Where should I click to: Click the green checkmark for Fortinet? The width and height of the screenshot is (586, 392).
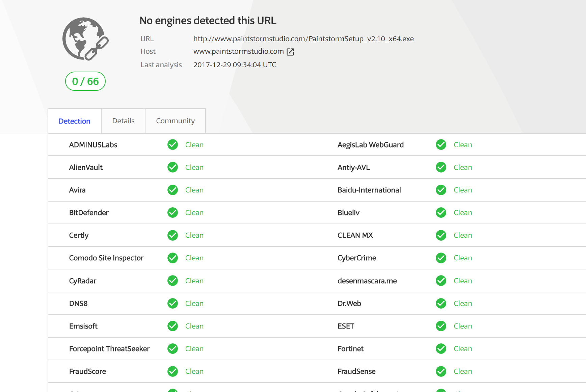441,348
